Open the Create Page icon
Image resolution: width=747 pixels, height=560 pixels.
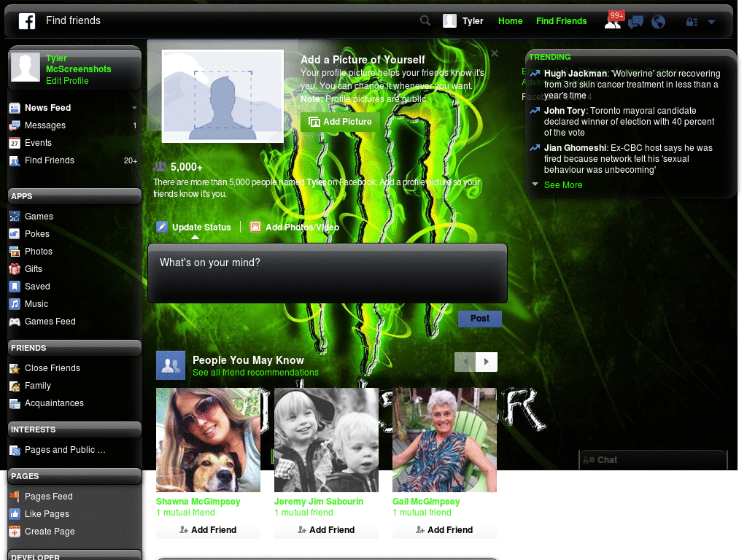[x=15, y=532]
